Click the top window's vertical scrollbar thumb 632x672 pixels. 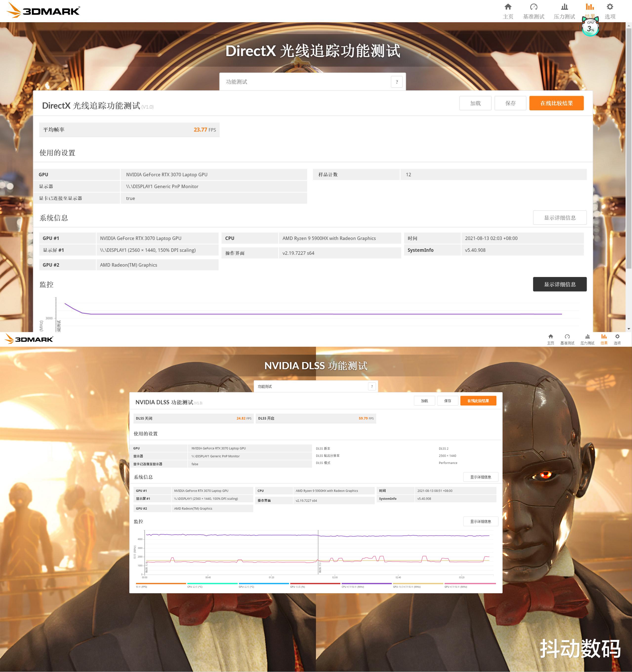629,149
